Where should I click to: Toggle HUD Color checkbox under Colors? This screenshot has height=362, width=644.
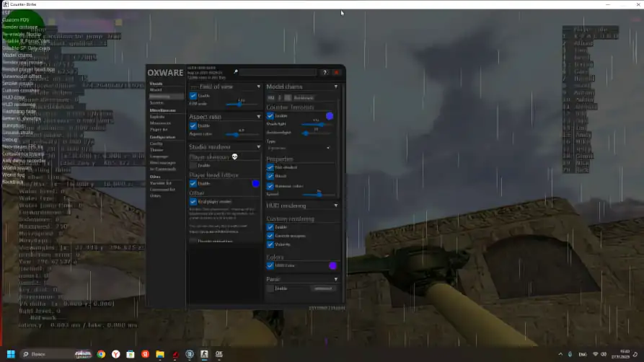tap(270, 265)
